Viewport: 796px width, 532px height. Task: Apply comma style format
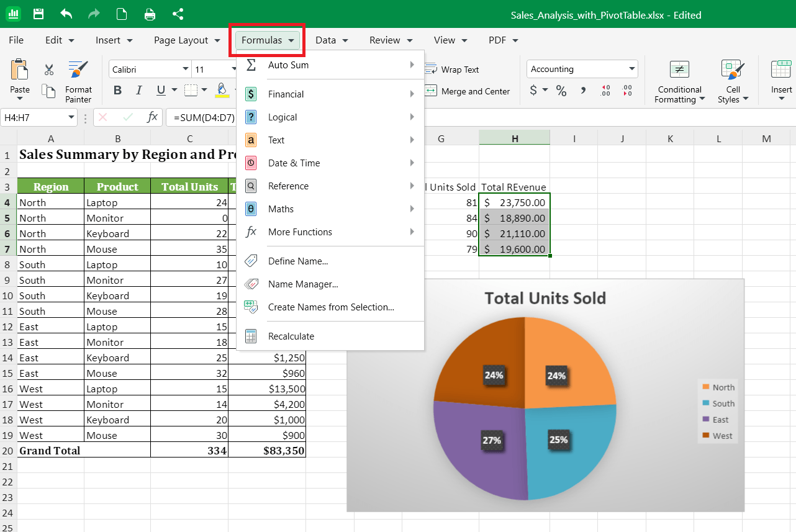coord(583,91)
